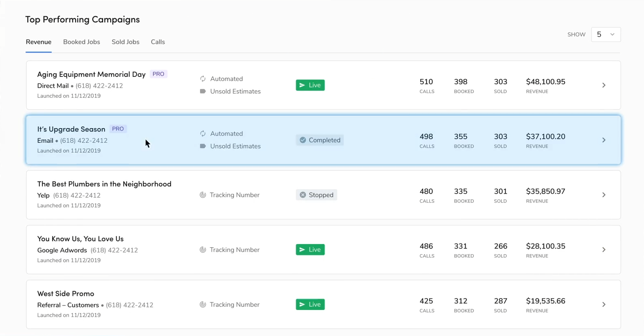Click 287 sold count
This screenshot has width=644, height=336.
501,301
